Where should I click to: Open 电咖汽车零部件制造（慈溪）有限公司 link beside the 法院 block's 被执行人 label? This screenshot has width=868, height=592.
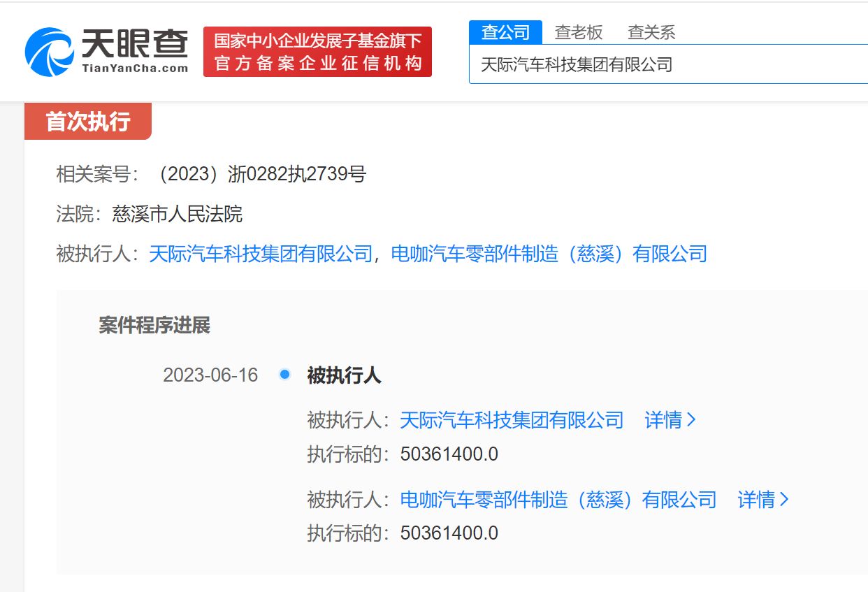(549, 254)
